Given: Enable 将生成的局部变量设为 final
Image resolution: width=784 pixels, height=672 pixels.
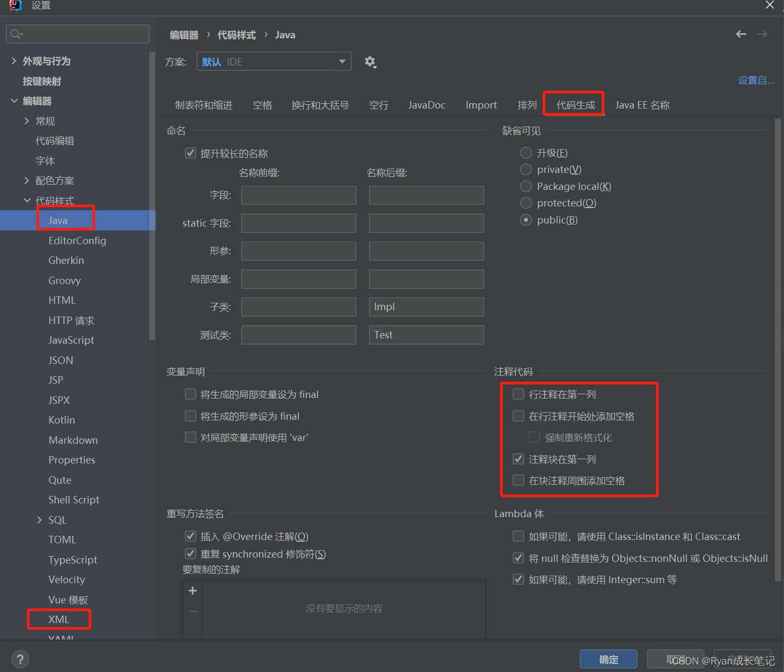Looking at the screenshot, I should click(191, 394).
